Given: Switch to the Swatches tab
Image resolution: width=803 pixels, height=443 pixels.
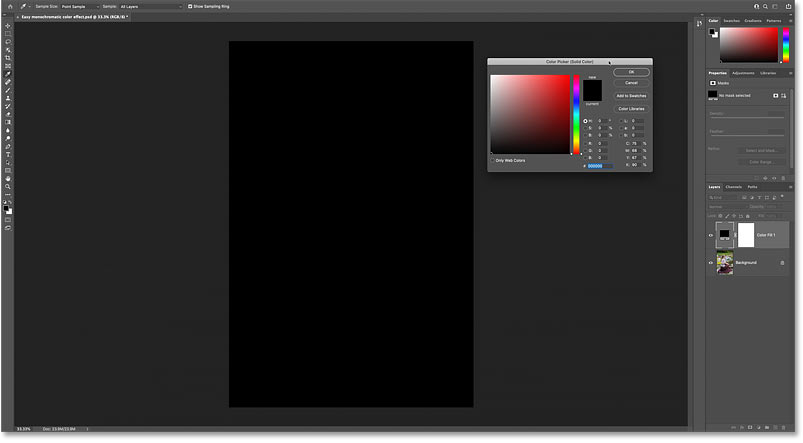Looking at the screenshot, I should [731, 21].
